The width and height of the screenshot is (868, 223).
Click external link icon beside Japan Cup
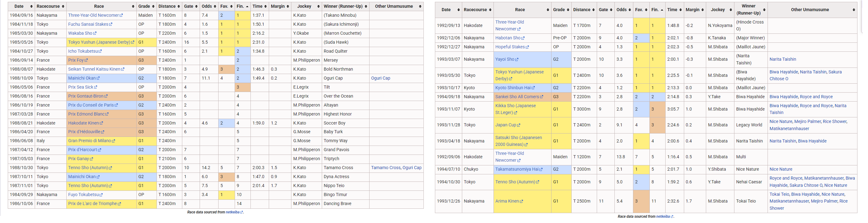coord(519,125)
